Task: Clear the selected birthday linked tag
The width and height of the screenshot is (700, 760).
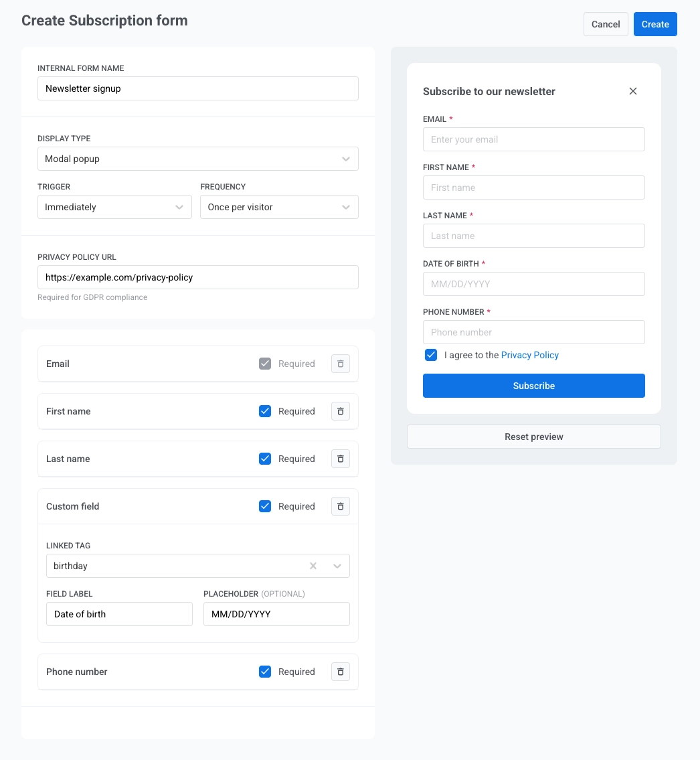Action: 313,566
